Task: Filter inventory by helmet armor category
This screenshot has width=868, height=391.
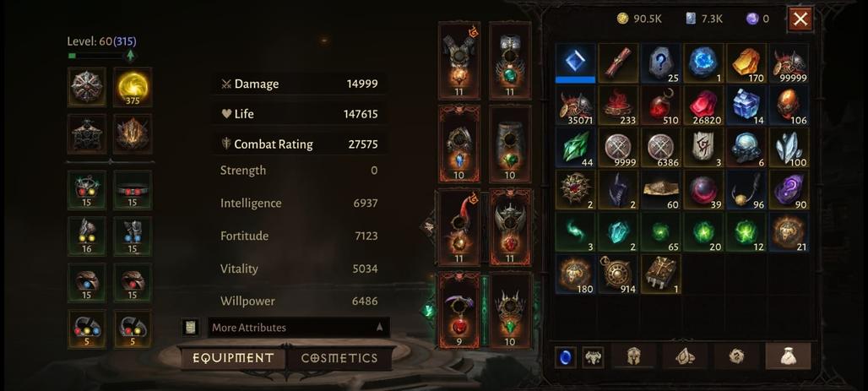Action: pos(634,356)
